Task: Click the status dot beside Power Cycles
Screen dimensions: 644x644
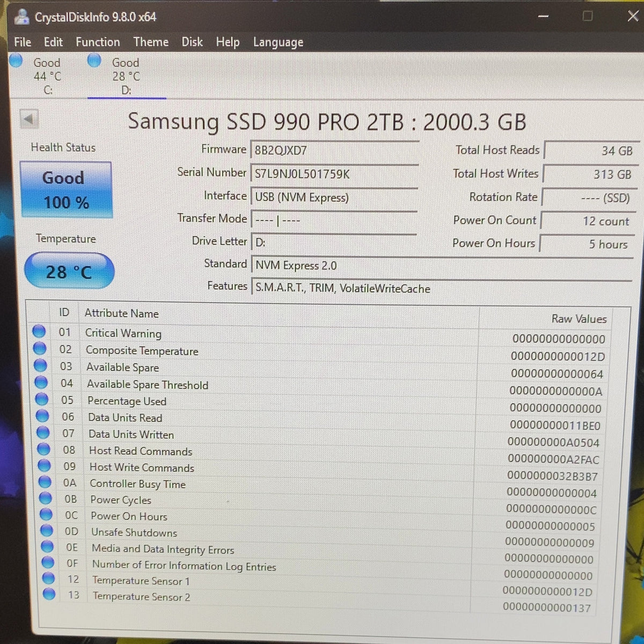Action: 46,498
